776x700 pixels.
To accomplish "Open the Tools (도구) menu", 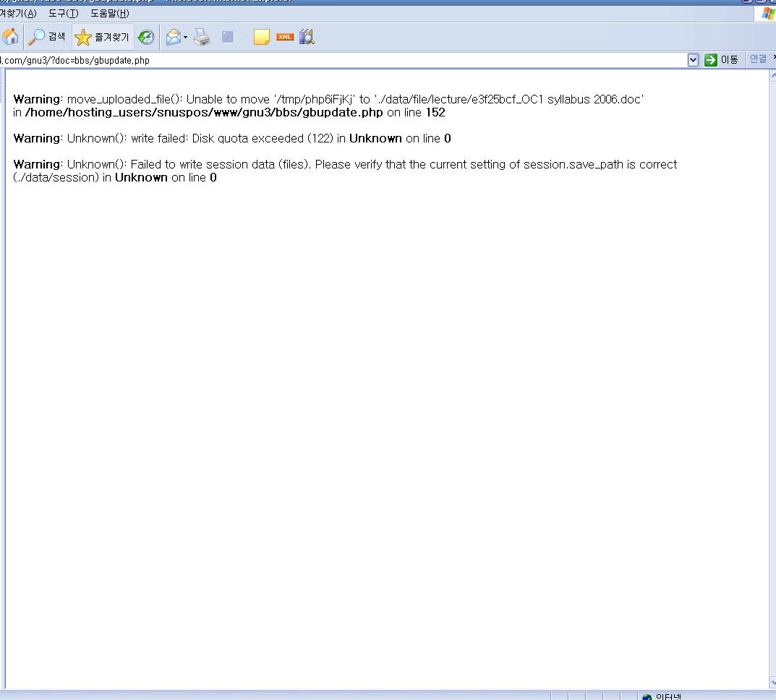I will pyautogui.click(x=64, y=13).
